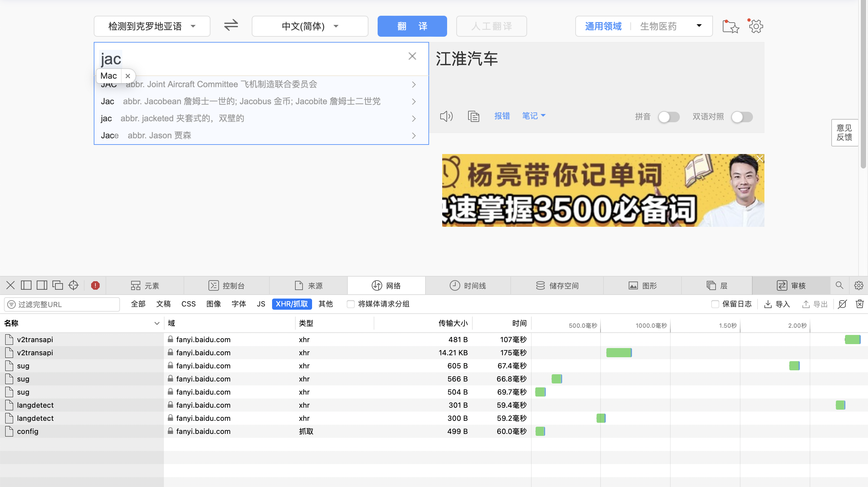Image resolution: width=868 pixels, height=487 pixels.
Task: Detach inspector into separate window
Action: tap(58, 285)
